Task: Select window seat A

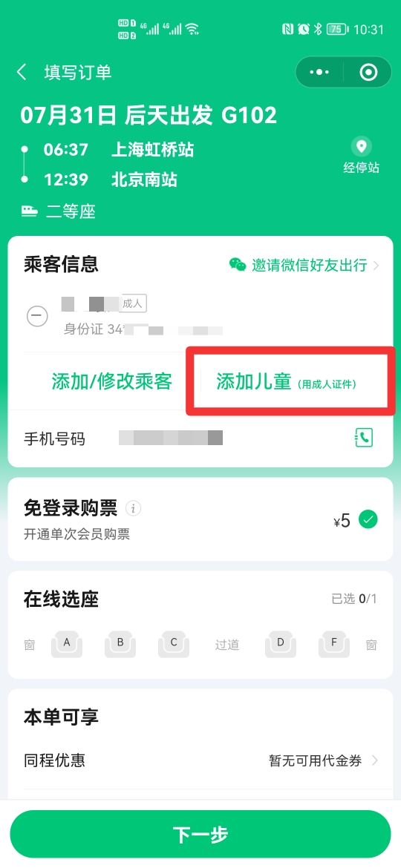Action: [67, 645]
